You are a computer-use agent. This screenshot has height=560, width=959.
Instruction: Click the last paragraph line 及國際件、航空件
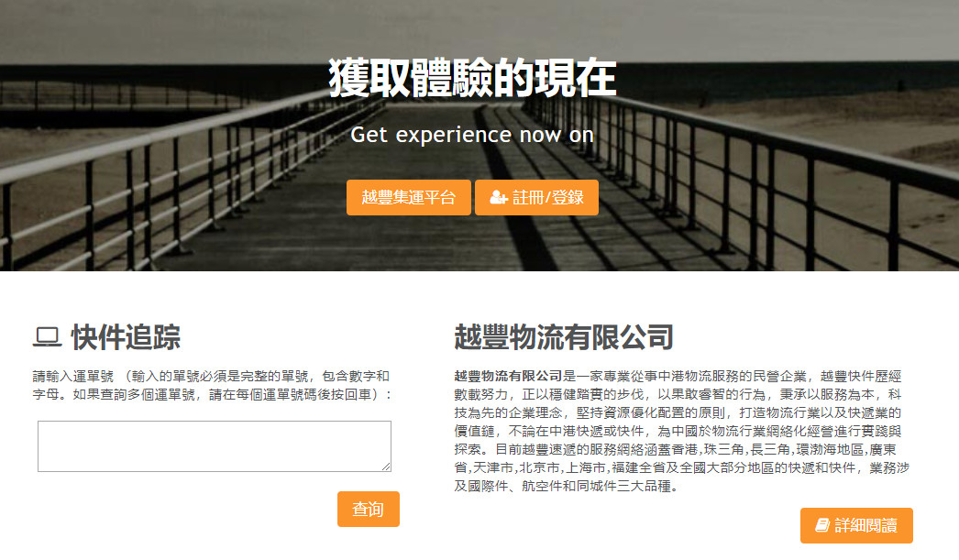pyautogui.click(x=567, y=486)
